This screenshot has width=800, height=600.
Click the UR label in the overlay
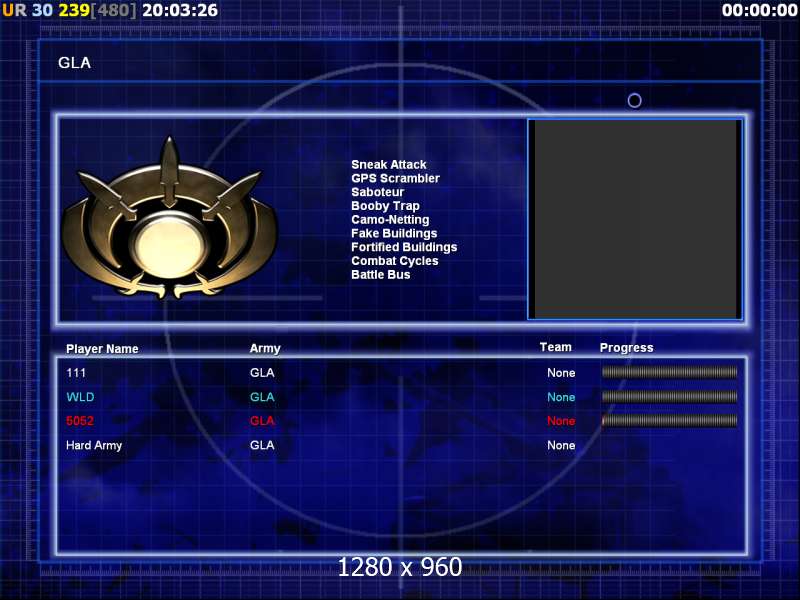pos(14,10)
